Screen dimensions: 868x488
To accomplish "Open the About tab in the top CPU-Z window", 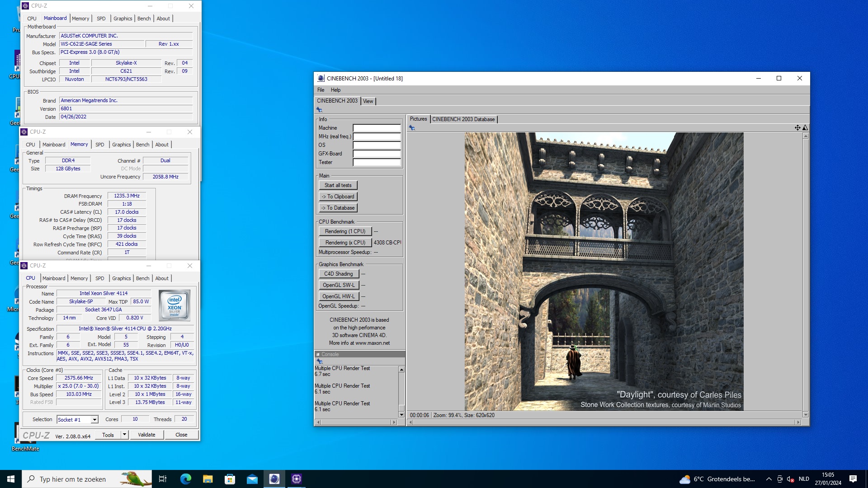I will coord(163,19).
